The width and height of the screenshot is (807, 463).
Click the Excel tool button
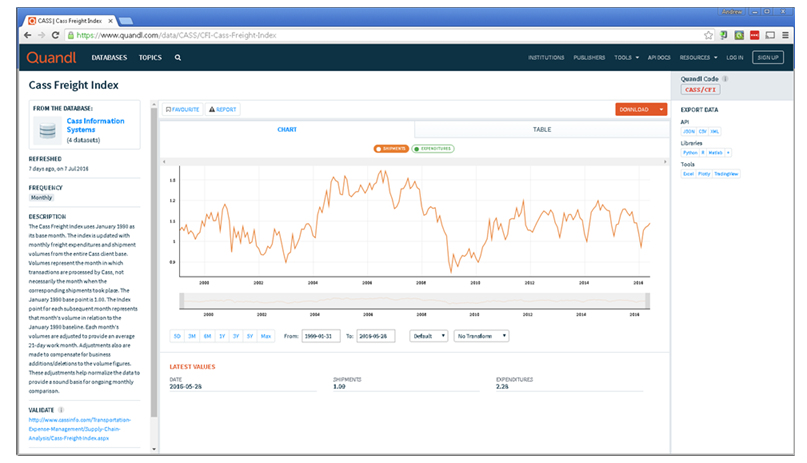(688, 174)
